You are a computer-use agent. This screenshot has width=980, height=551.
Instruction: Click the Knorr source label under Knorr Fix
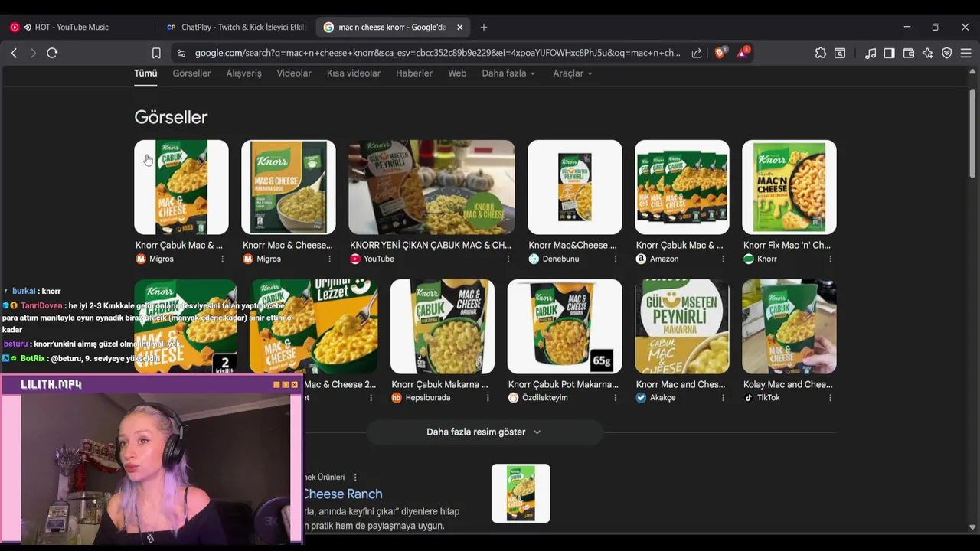(x=767, y=259)
